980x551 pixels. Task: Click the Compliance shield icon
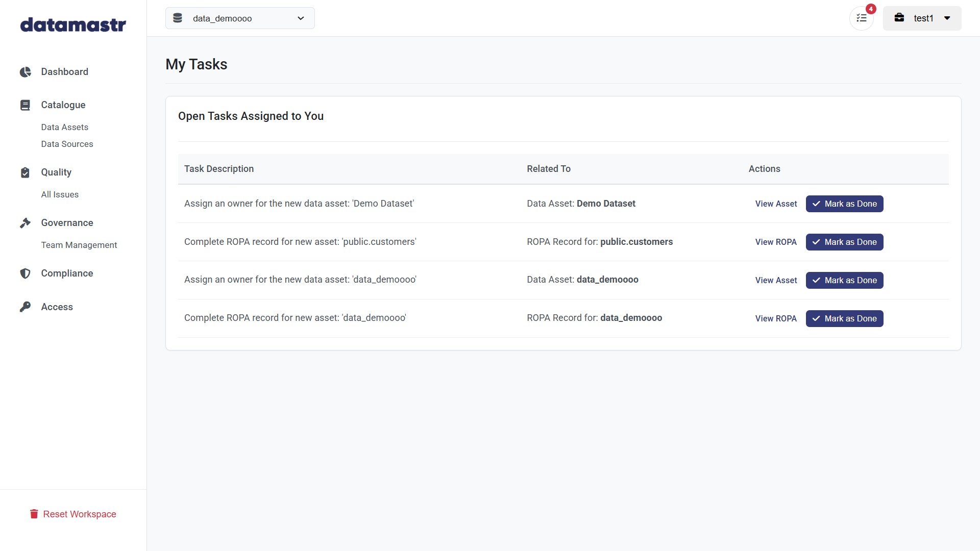pyautogui.click(x=25, y=273)
